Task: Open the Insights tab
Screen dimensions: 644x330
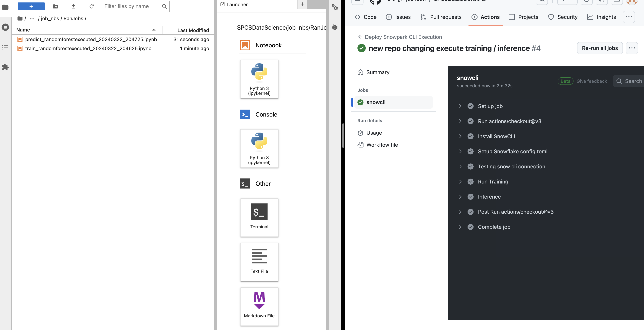Action: point(601,17)
